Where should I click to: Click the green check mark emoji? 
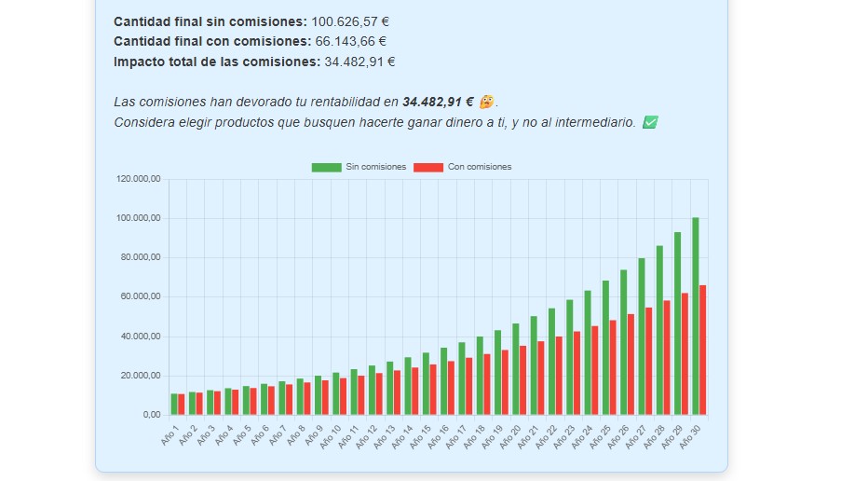coord(650,122)
